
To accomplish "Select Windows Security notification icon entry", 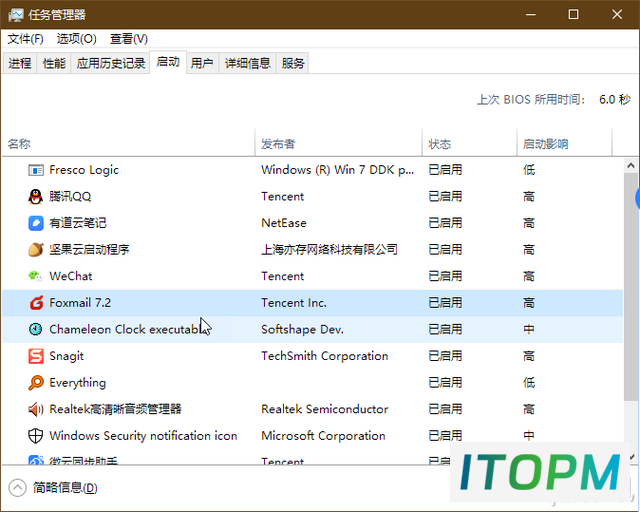I will point(143,436).
